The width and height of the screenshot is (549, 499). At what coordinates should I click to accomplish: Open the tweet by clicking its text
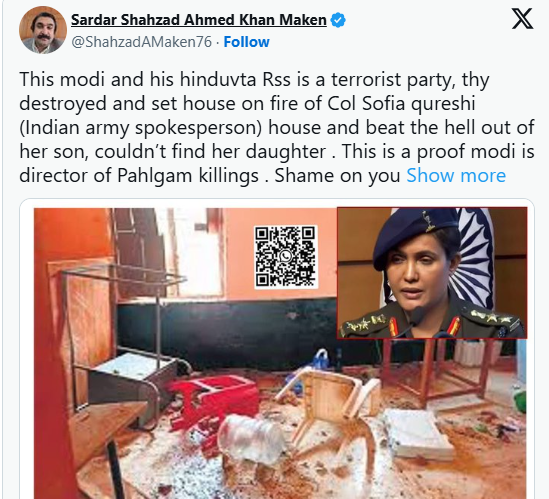click(277, 127)
